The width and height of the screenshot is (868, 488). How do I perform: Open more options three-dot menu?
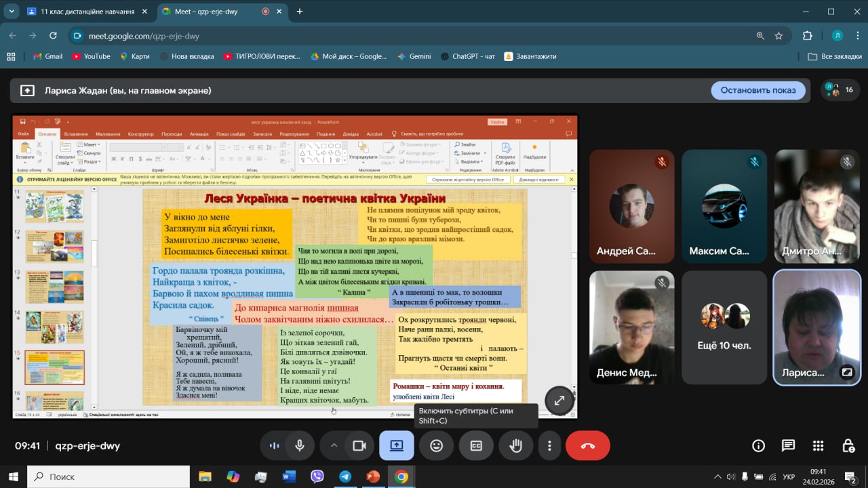(549, 445)
